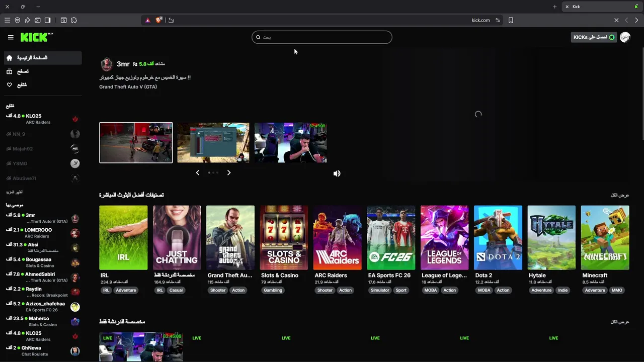Click the 3mr streamer avatar in featured
Screen dimensions: 644x362
coord(107,64)
